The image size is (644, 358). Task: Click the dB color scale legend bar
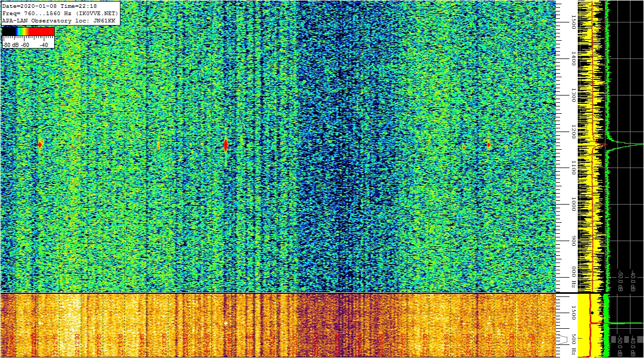point(28,31)
